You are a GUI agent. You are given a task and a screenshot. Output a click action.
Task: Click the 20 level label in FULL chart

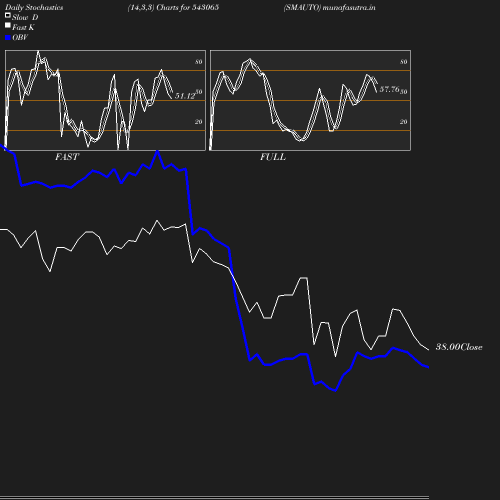pyautogui.click(x=404, y=122)
